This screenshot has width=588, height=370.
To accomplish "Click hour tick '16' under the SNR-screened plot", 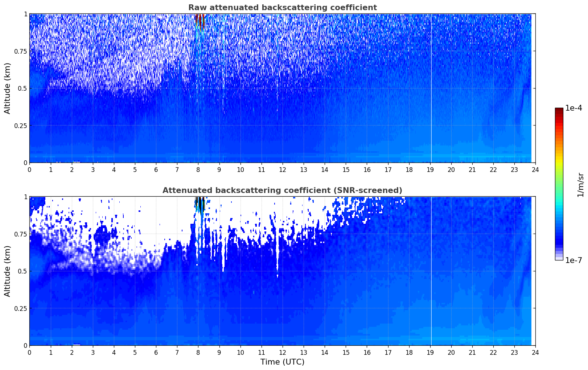I will (367, 352).
